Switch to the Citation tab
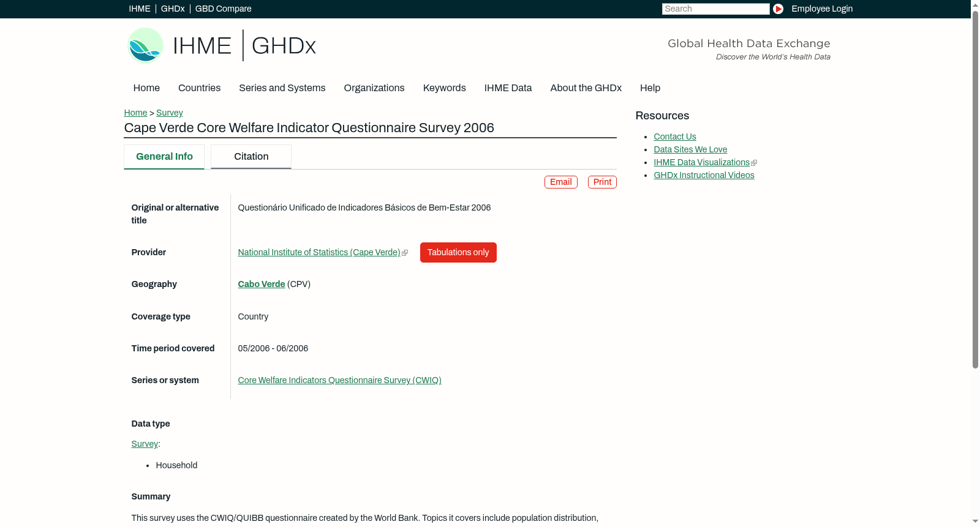The width and height of the screenshot is (980, 527). [251, 157]
